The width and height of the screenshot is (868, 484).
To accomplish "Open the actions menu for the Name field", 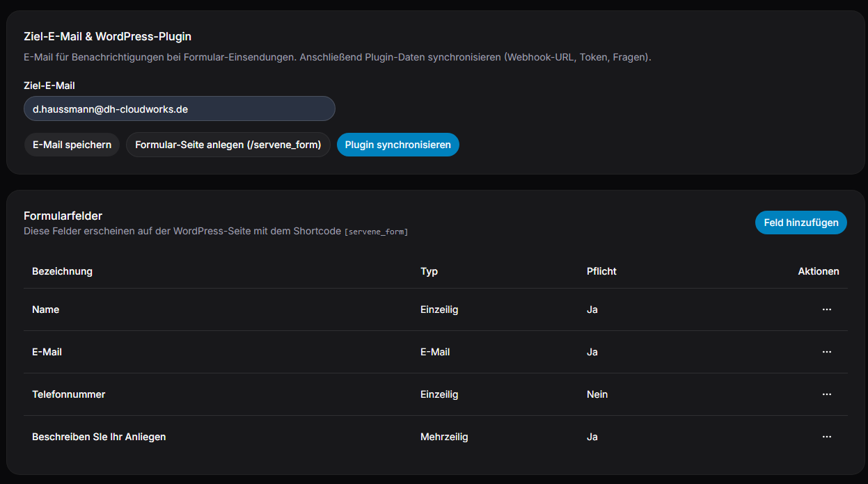I will [x=826, y=309].
